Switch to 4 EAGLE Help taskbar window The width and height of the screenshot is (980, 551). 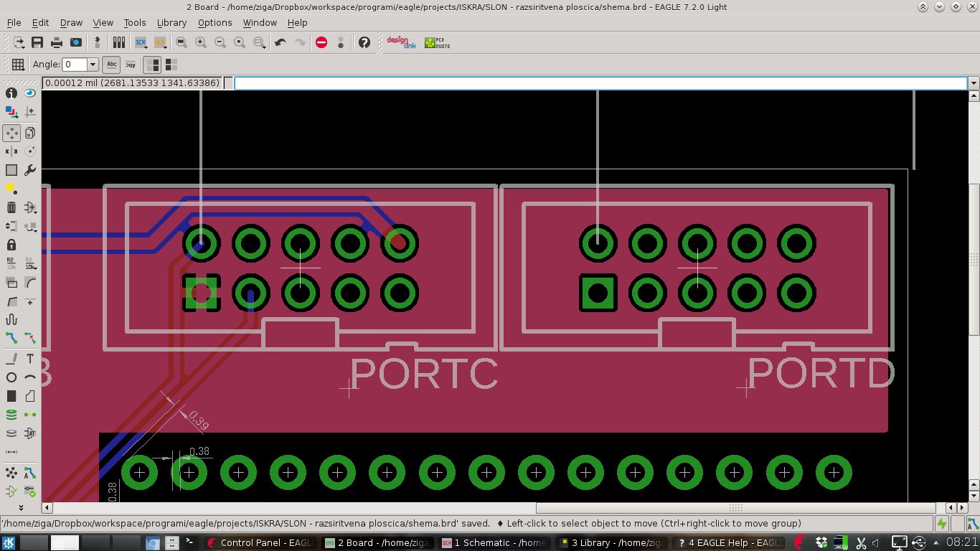(728, 543)
